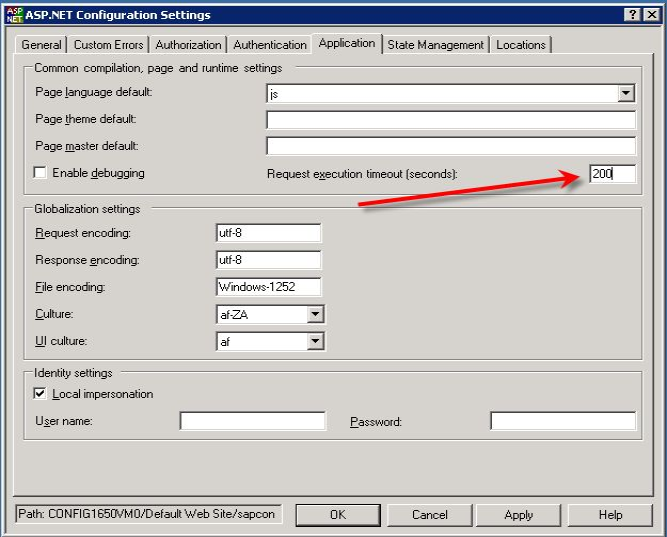Click the Page theme default field
Screen dimensions: 667x537
point(451,120)
